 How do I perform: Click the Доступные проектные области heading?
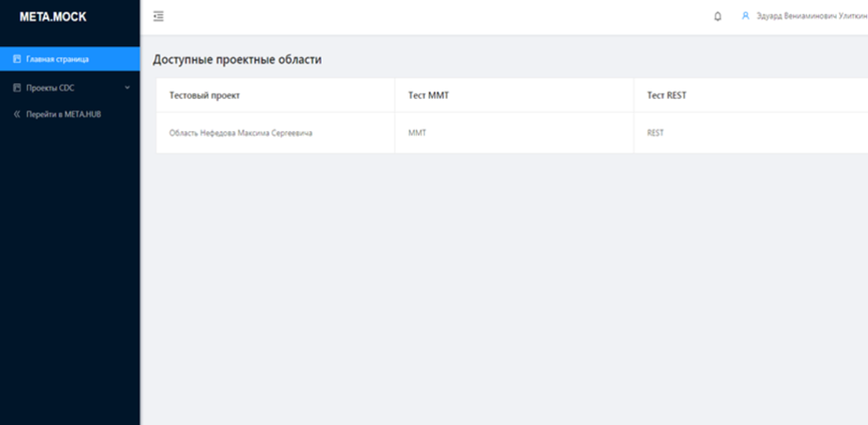[237, 60]
